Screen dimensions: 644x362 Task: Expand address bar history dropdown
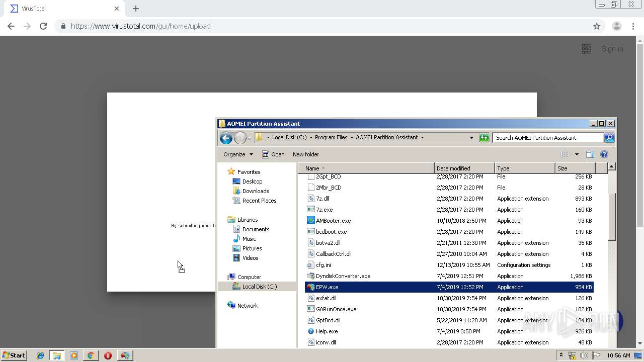point(471,138)
